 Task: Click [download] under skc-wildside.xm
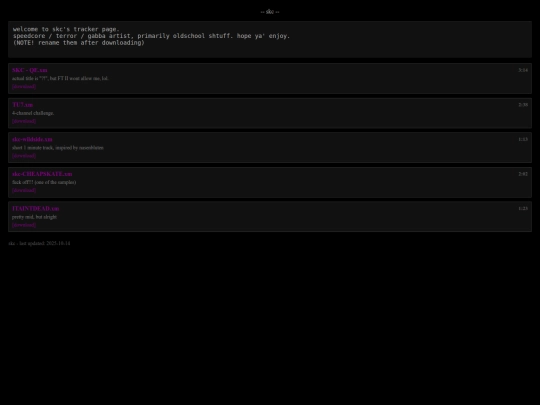[x=24, y=156]
